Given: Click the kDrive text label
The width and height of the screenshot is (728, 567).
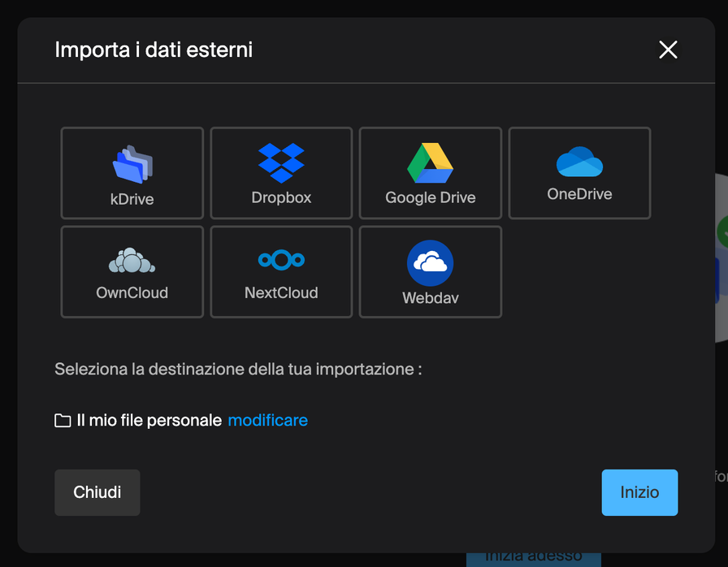Looking at the screenshot, I should coord(132,199).
